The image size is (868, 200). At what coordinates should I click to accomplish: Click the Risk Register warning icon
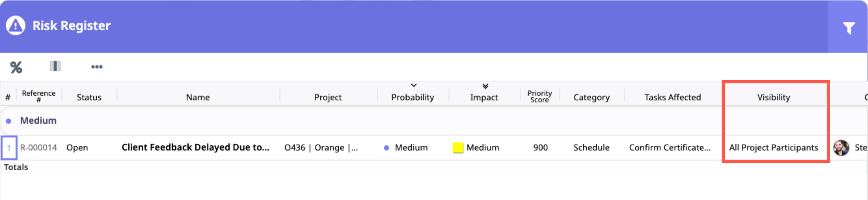pyautogui.click(x=16, y=26)
